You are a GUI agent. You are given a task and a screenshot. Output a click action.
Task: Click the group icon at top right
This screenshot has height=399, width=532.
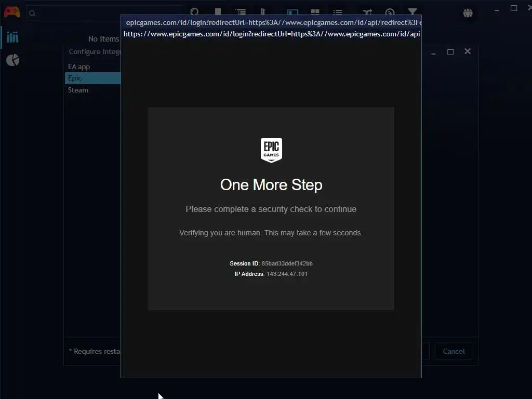[x=468, y=13]
